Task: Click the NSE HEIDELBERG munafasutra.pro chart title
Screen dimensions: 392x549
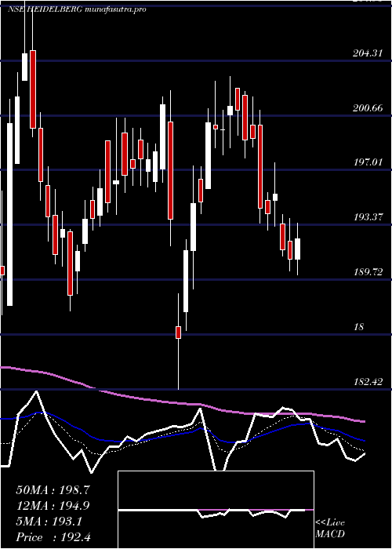Action: (77, 9)
